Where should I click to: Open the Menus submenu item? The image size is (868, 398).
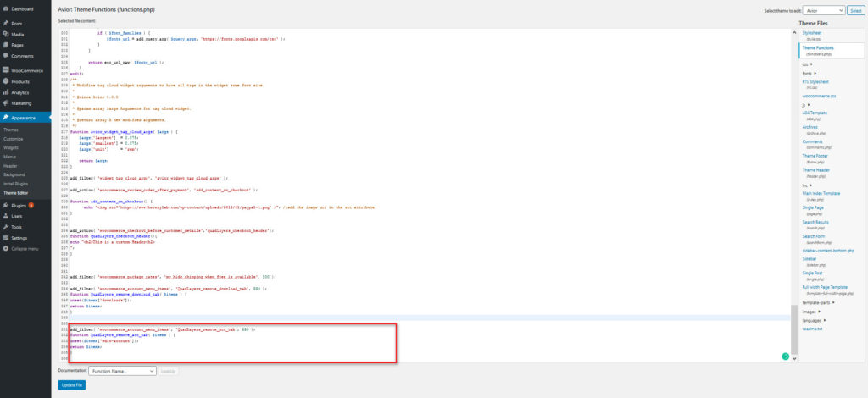coord(10,157)
